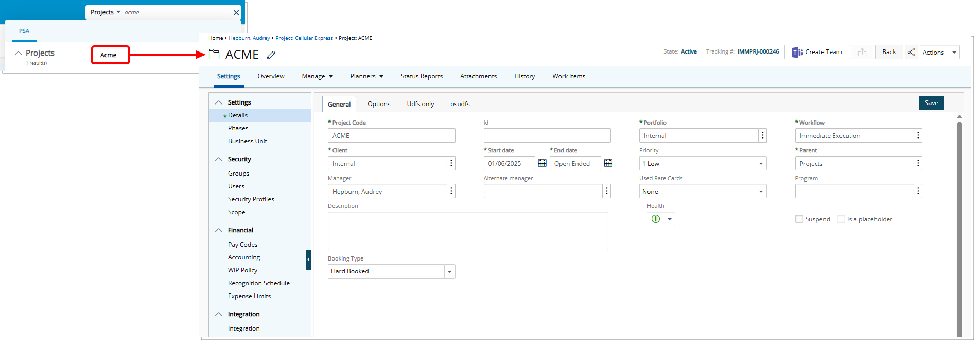The height and width of the screenshot is (346, 980).
Task: Clear the search with the X icon
Action: point(236,12)
